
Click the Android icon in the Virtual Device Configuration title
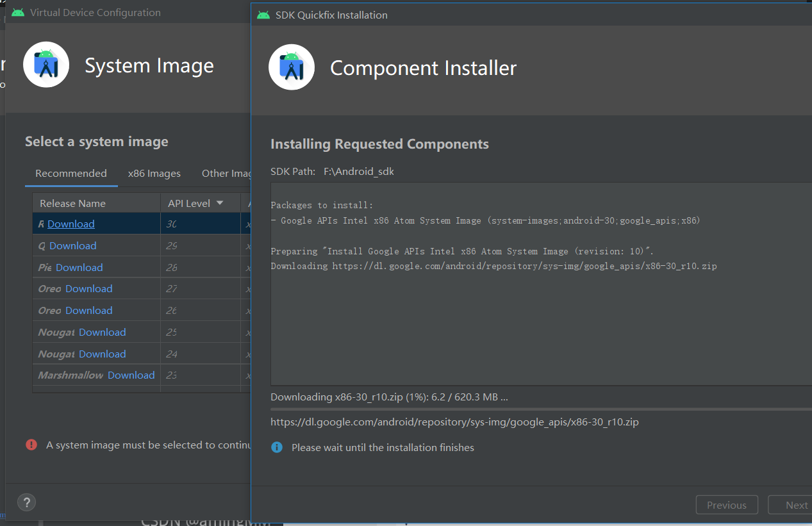[18, 12]
